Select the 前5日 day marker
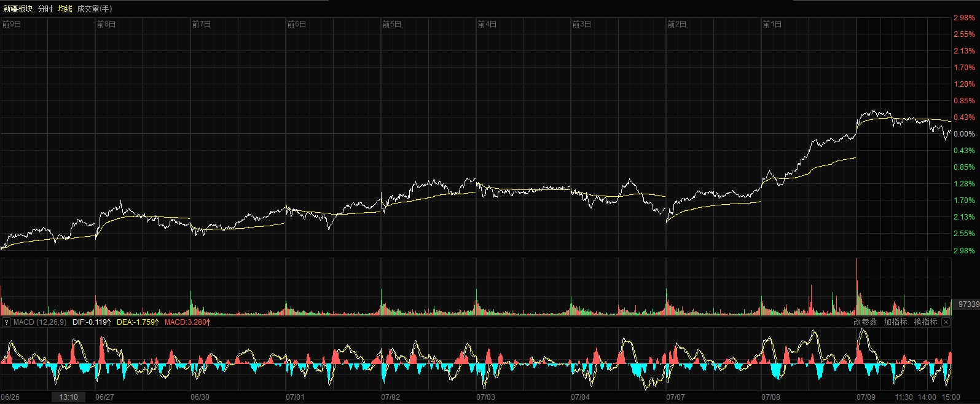 [x=392, y=24]
